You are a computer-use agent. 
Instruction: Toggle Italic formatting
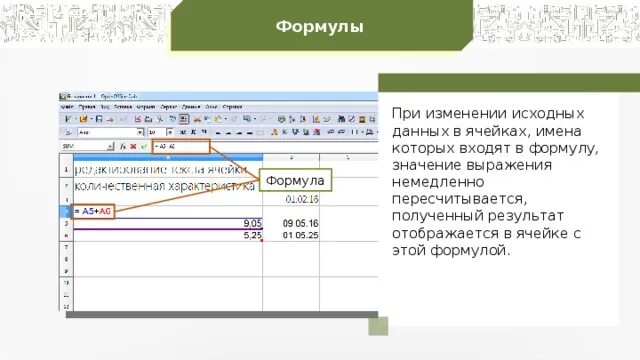click(193, 132)
